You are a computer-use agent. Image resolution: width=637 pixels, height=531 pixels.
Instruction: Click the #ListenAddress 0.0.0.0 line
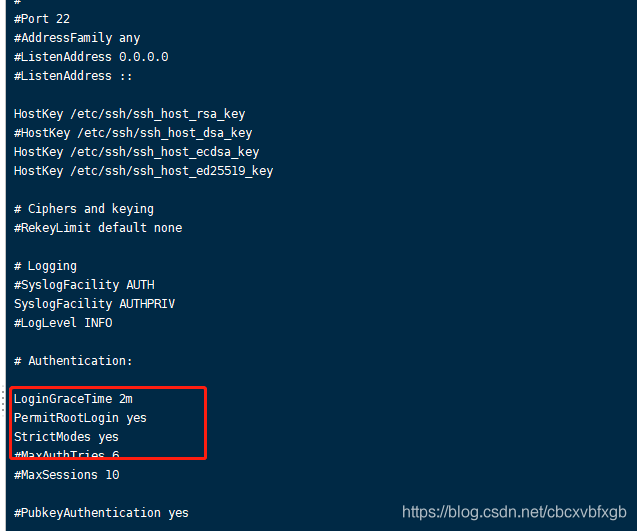(91, 57)
